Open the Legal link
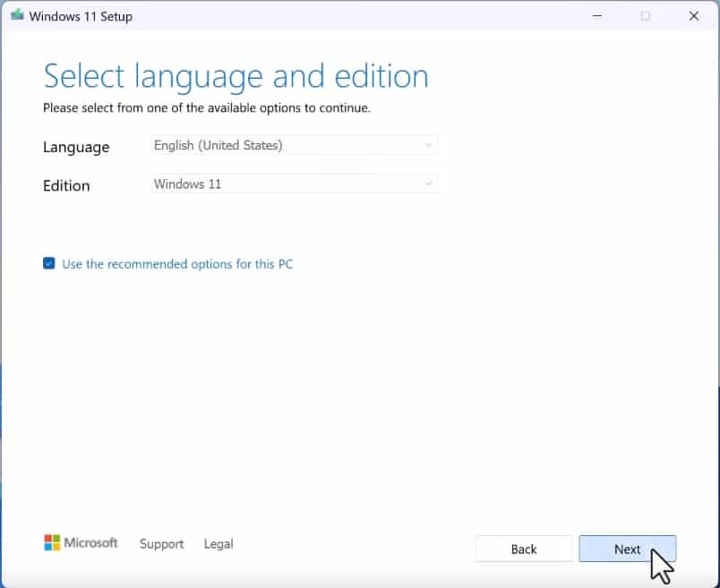This screenshot has height=588, width=720. pyautogui.click(x=218, y=544)
